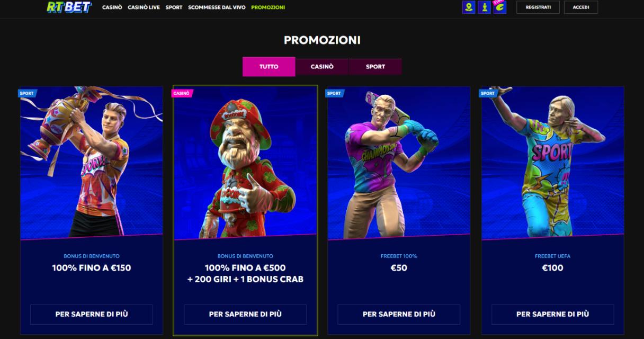Click the SPORT tag on Freebet UEFA card

point(488,93)
